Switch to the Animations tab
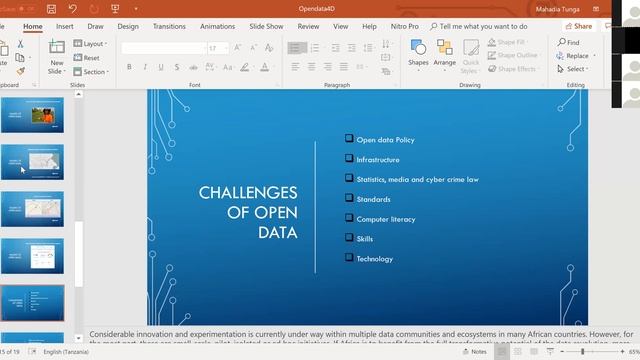 click(x=217, y=26)
